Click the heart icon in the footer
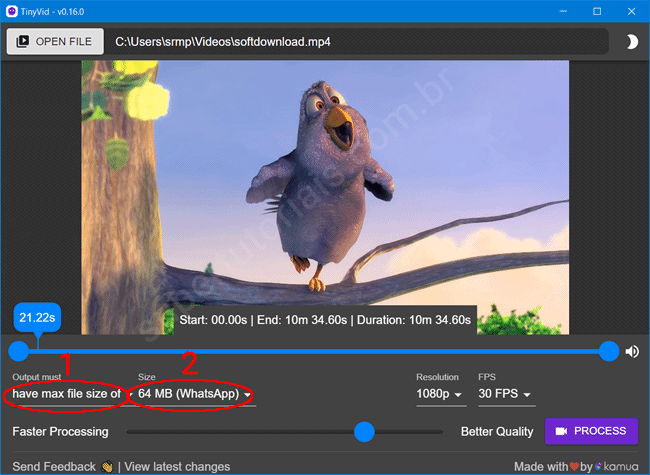This screenshot has height=475, width=650. (573, 466)
